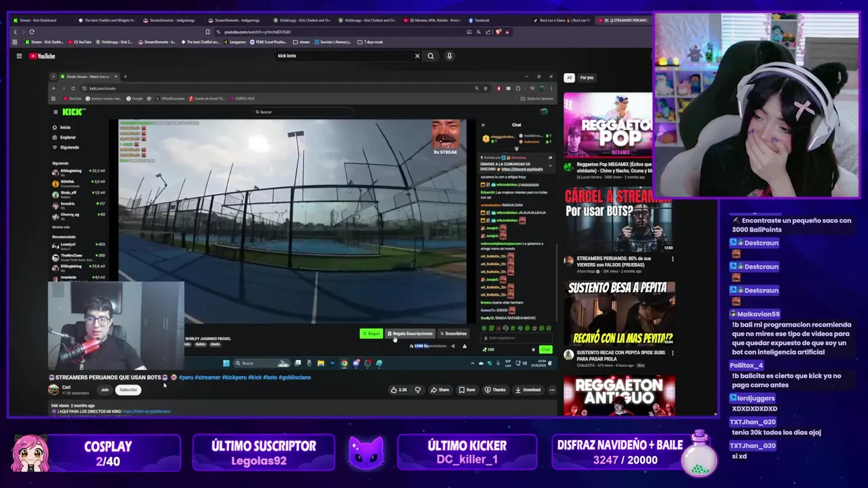The image size is (868, 488).
Task: Open the 'REGGAETON ANTIGUO' video thumbnail
Action: point(618,394)
